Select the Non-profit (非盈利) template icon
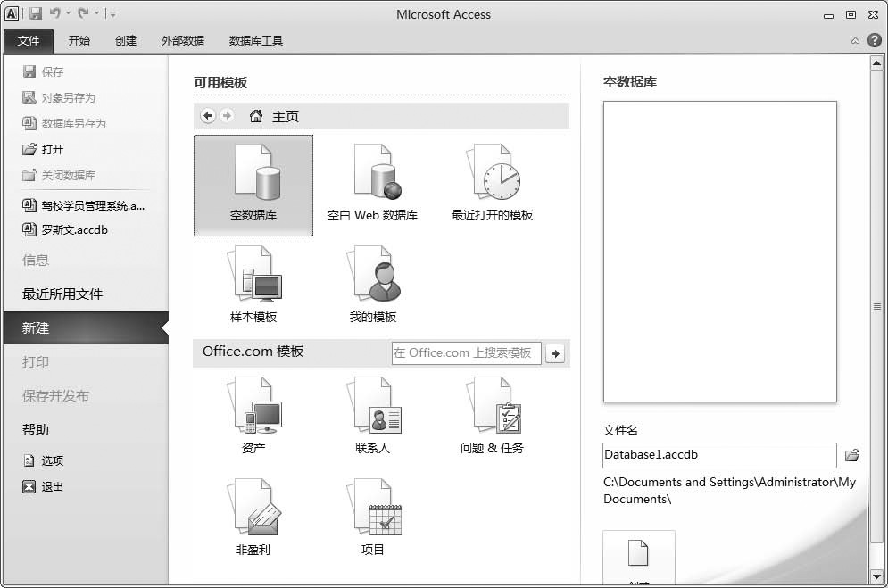 click(x=253, y=518)
